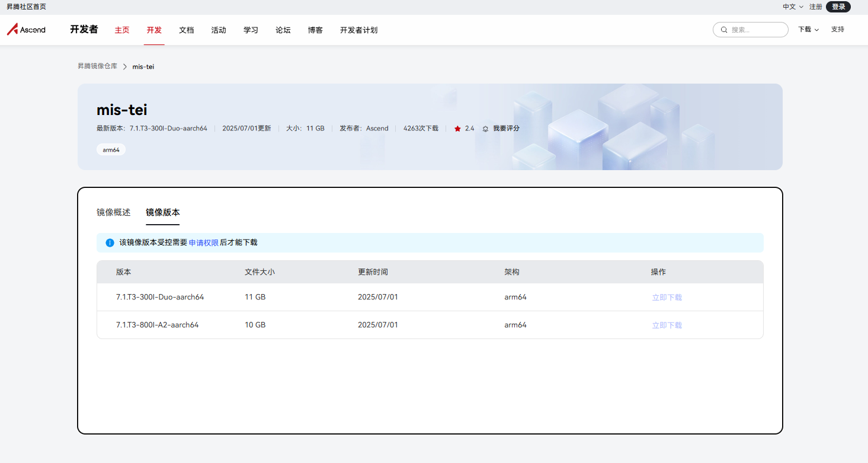Expand the 中文 language dropdown
868x463 pixels.
coord(793,7)
